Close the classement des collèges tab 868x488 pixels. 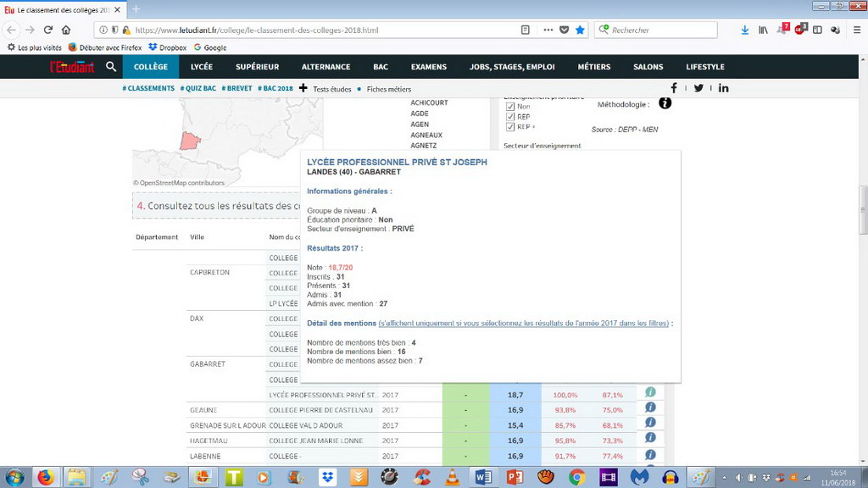[x=117, y=10]
